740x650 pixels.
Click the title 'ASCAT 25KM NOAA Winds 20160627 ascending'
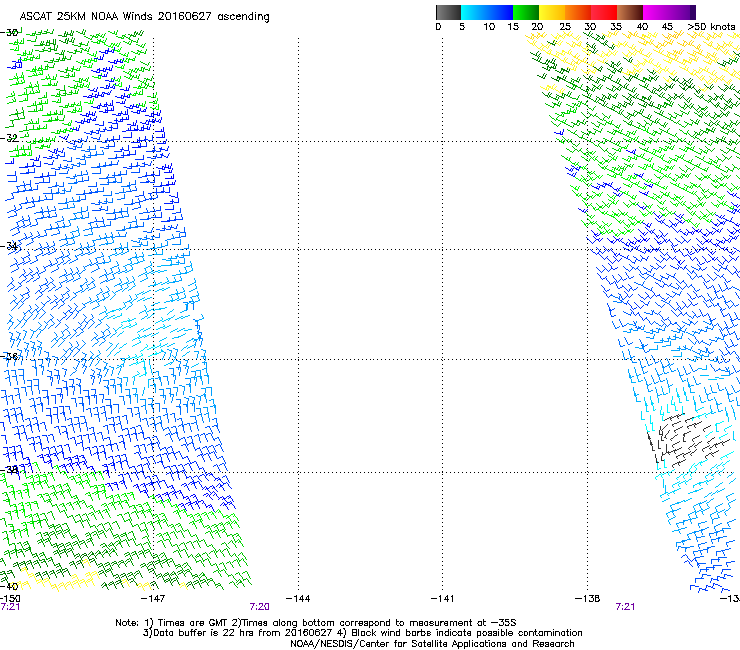(144, 17)
